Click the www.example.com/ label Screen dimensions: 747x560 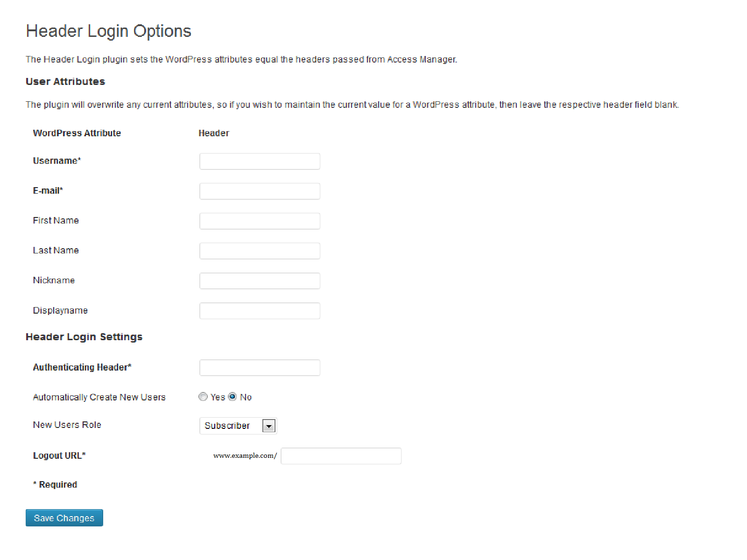244,455
